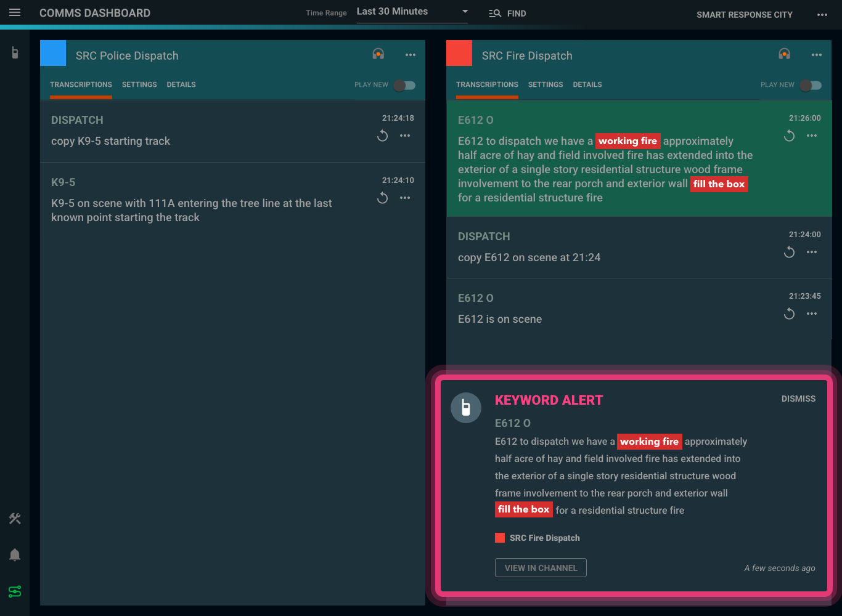Click 'working fire' keyword in Keyword Alert

point(650,442)
